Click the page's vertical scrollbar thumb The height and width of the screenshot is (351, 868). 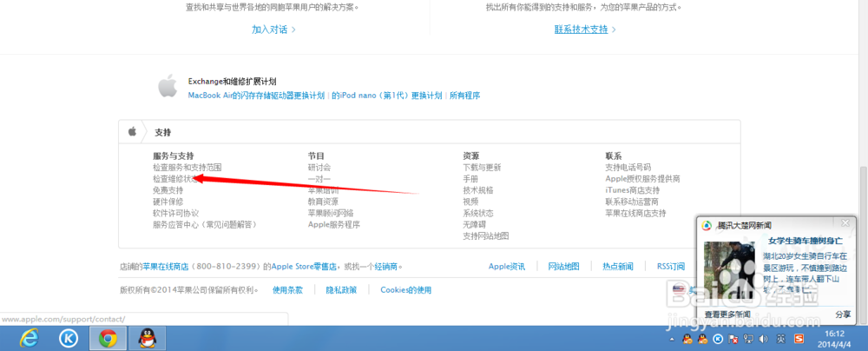pos(863,244)
